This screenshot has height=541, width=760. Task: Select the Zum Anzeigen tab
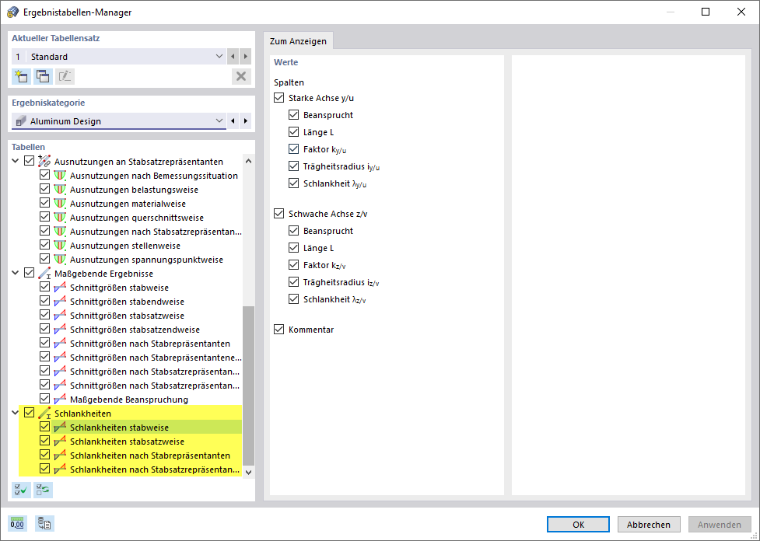tap(298, 41)
